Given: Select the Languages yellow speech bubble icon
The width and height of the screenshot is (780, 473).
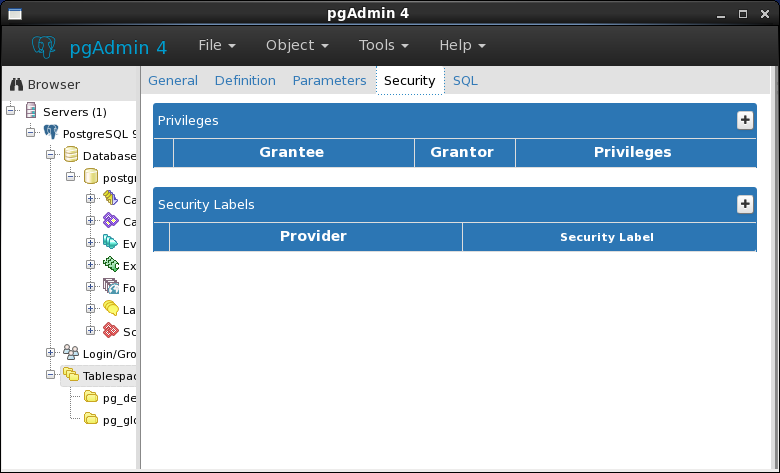Looking at the screenshot, I should 110,308.
